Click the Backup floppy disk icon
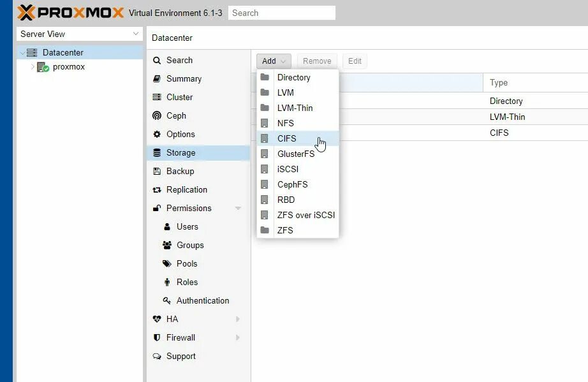This screenshot has width=588, height=382. coord(157,172)
